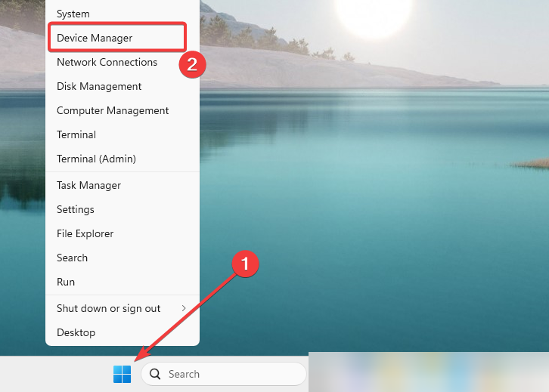549x392 pixels.
Task: Open Network Connections
Action: click(123, 62)
